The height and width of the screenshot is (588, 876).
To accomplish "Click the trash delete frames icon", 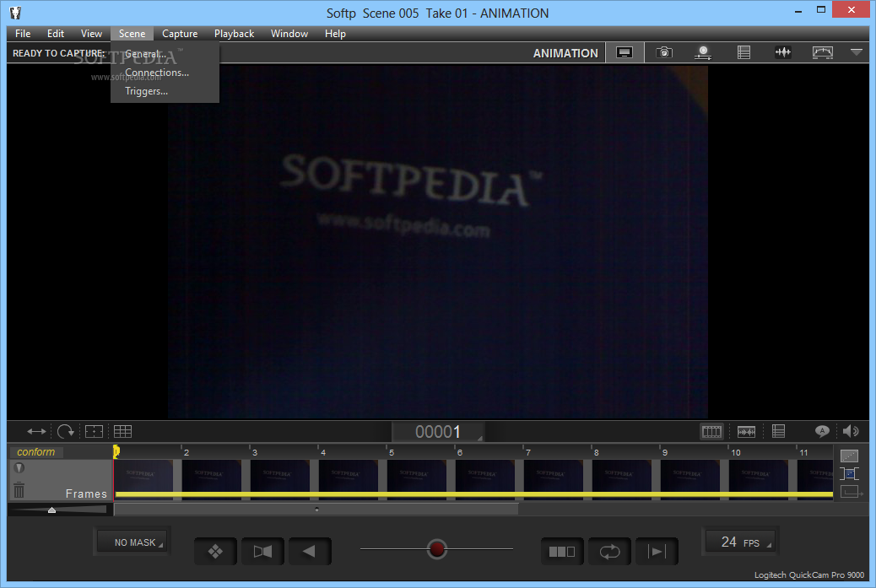I will [19, 490].
